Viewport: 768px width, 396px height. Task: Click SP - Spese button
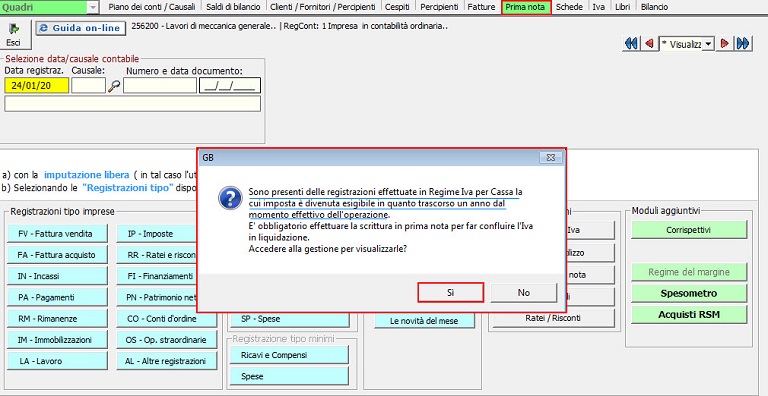289,319
